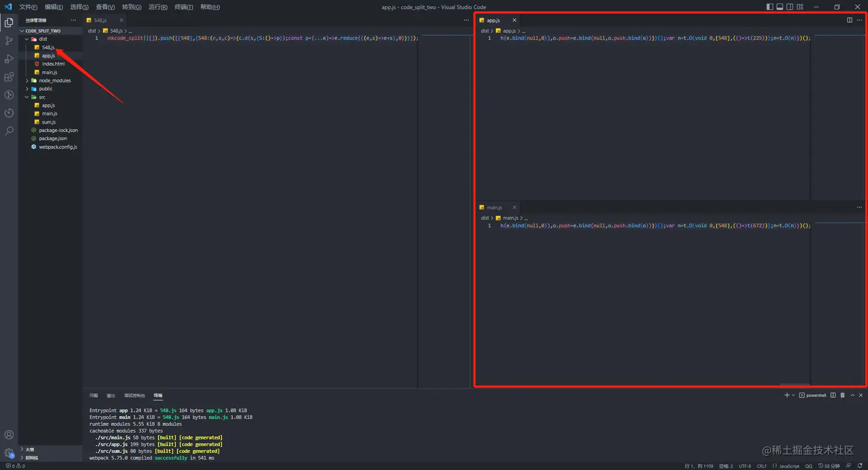868x470 pixels.
Task: Expand the 大纲 outline section
Action: pyautogui.click(x=51, y=449)
